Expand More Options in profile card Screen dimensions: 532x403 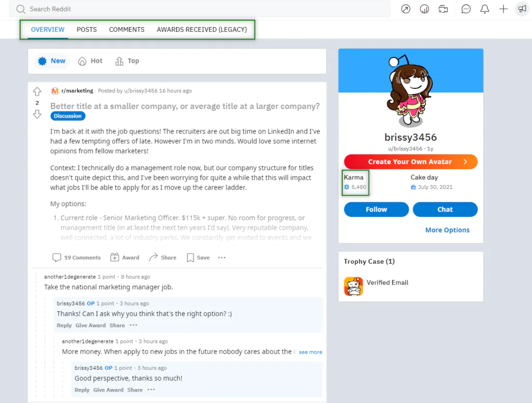click(x=447, y=230)
